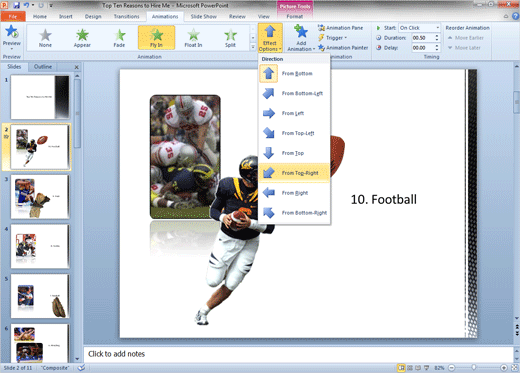The image size is (520, 373).
Task: Expand the animation gallery More arrow
Action: coord(253,47)
